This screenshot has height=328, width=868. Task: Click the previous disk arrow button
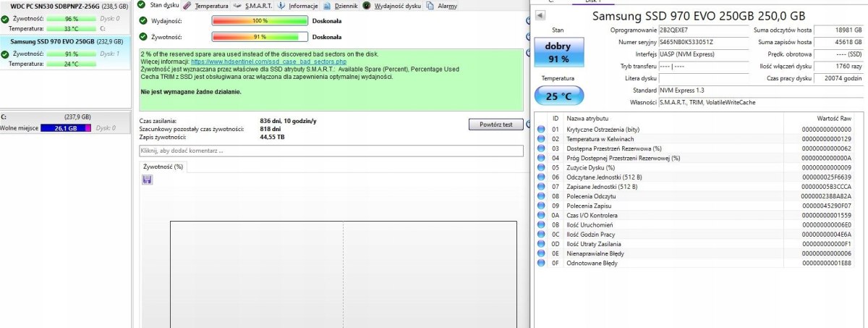pos(541,15)
